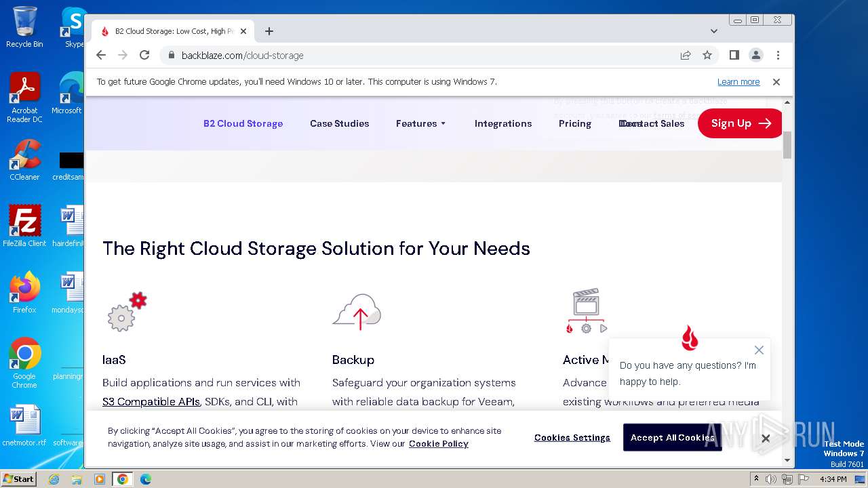
Task: Expand the Features dropdown menu
Action: click(421, 123)
